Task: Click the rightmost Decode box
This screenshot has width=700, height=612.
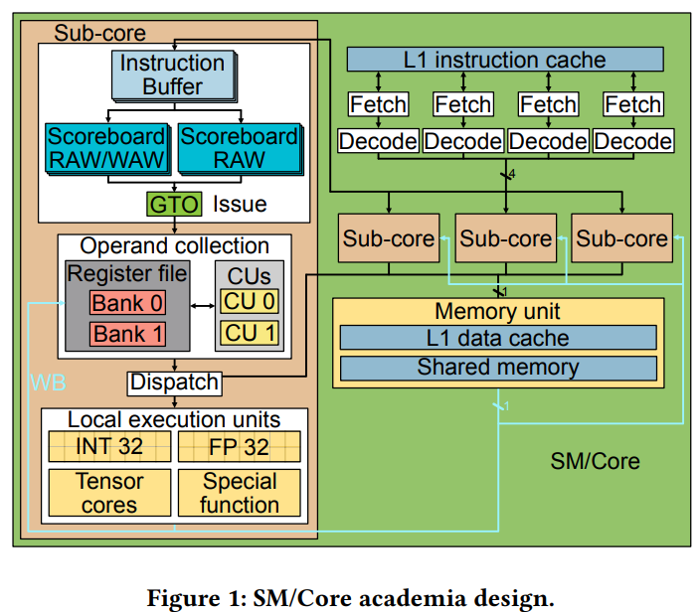Action: click(x=633, y=141)
